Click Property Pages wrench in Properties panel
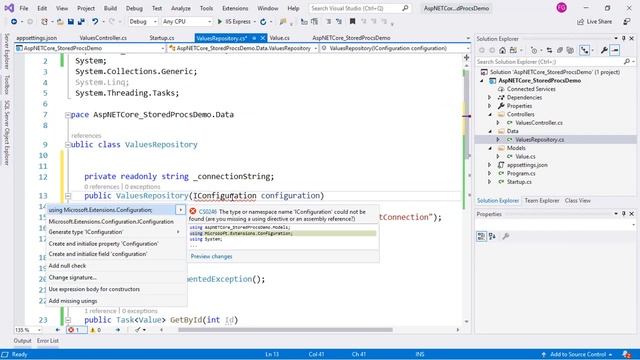 (x=506, y=236)
